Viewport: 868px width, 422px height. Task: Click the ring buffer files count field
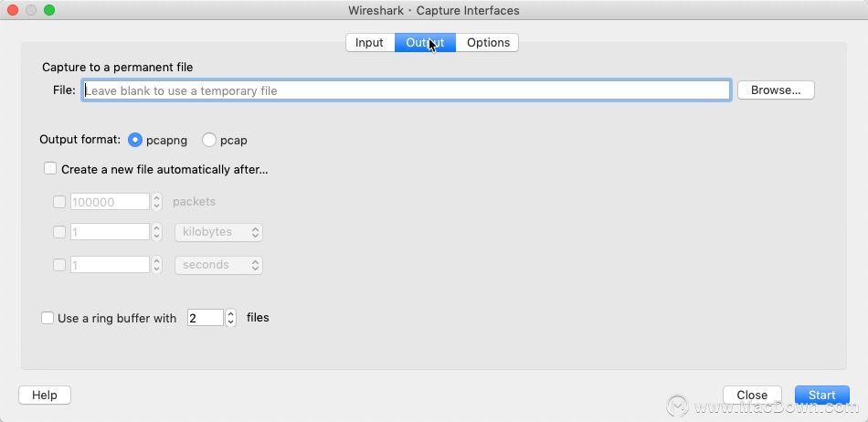click(205, 318)
